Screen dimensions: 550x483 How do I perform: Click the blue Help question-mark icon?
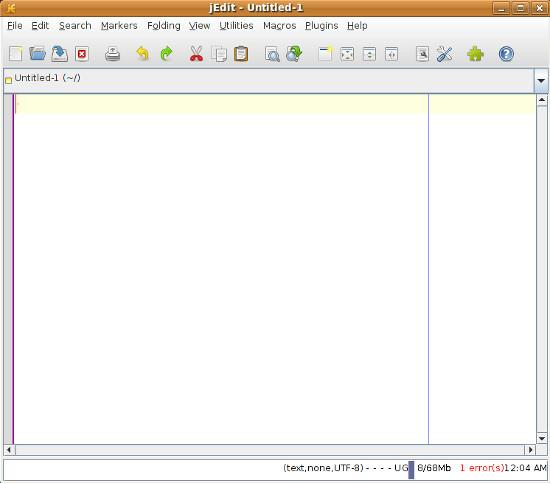[x=506, y=54]
